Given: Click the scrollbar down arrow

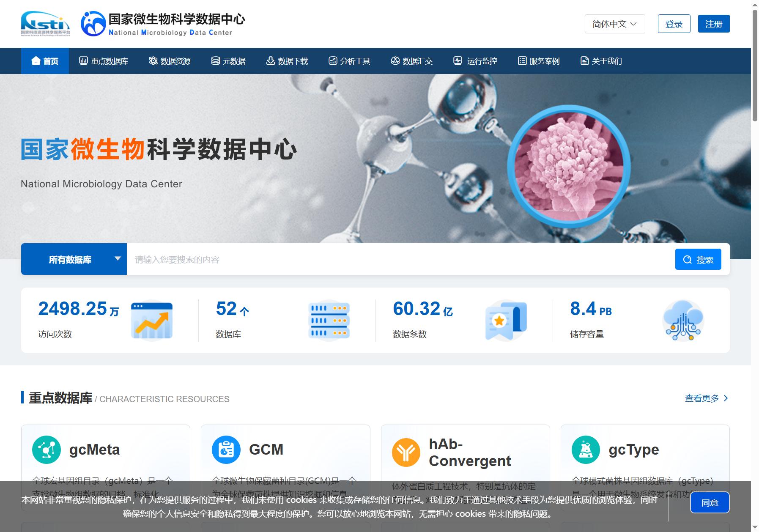Looking at the screenshot, I should [755, 528].
